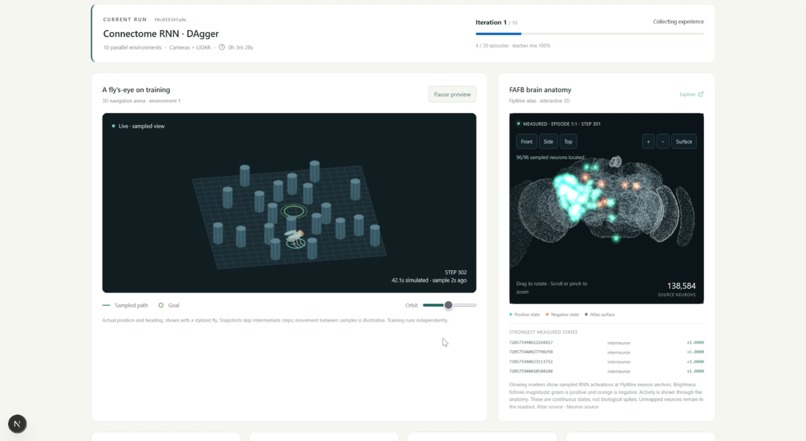Switch brain view to Side
Image resolution: width=806 pixels, height=441 pixels.
coord(548,141)
